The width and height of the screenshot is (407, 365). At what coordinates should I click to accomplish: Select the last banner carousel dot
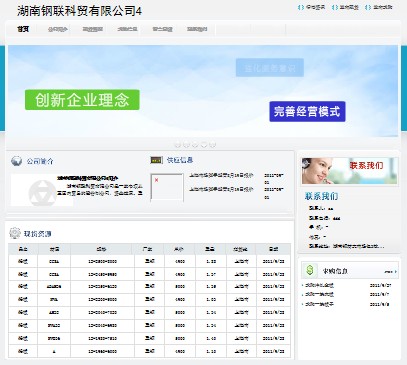213,145
